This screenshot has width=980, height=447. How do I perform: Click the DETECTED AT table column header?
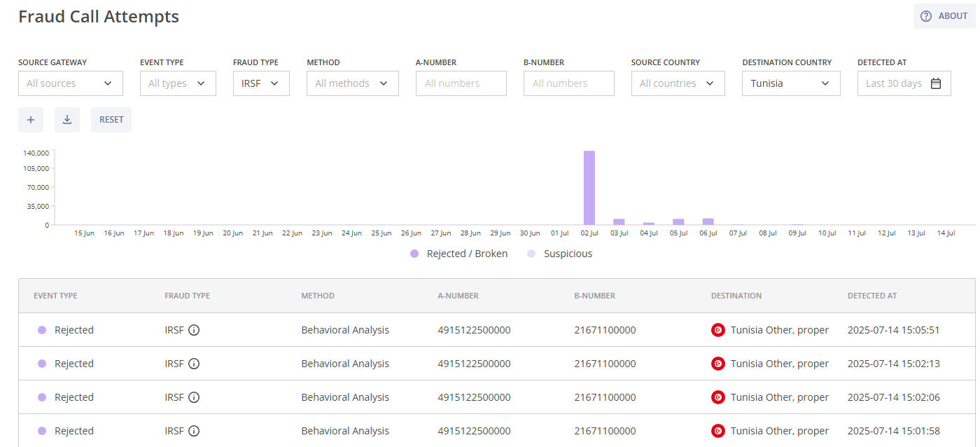coord(871,295)
